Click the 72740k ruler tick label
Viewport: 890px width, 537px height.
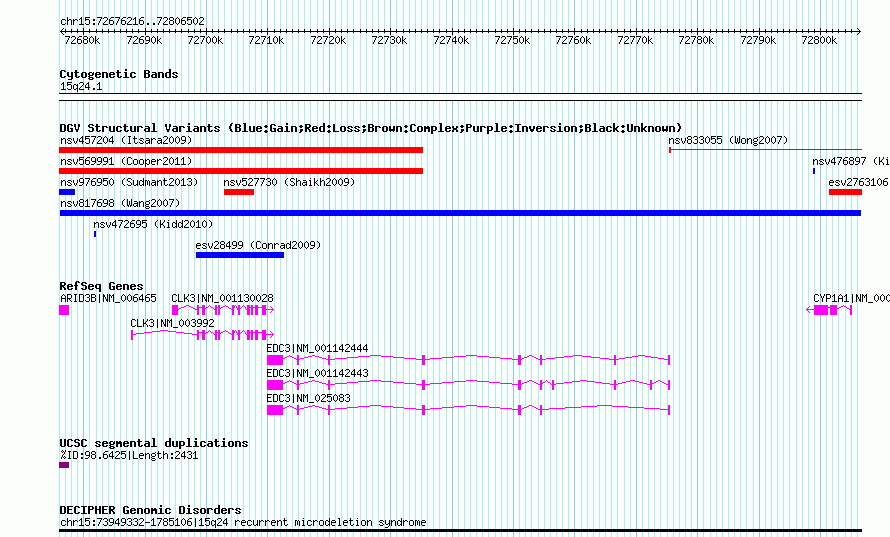point(451,40)
